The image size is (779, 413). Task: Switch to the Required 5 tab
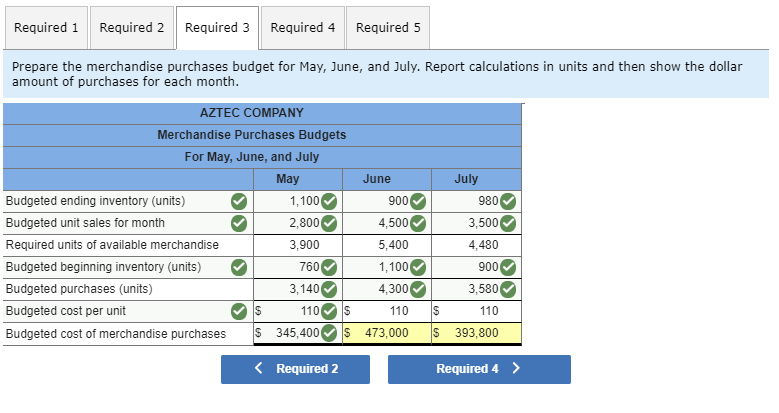point(388,28)
